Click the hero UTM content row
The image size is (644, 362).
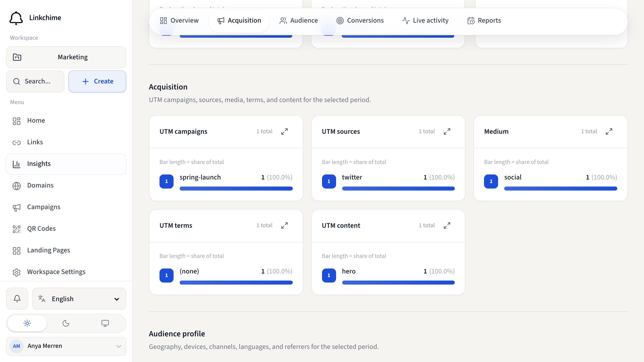tap(388, 276)
